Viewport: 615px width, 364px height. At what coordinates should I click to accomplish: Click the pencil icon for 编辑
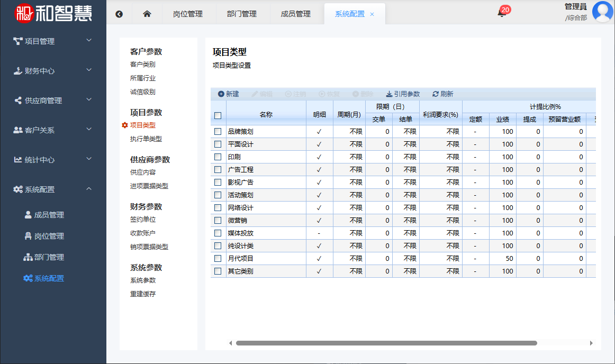(255, 94)
